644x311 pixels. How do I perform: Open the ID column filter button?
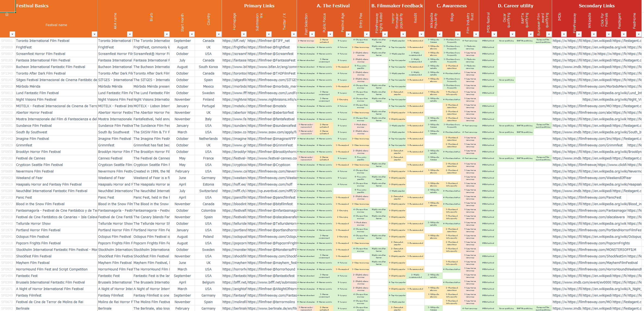pyautogui.click(x=12, y=34)
